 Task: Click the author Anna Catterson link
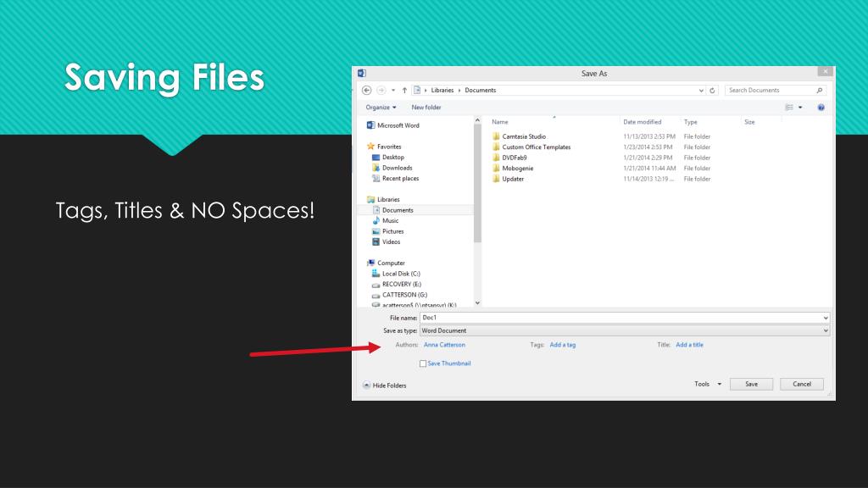444,345
